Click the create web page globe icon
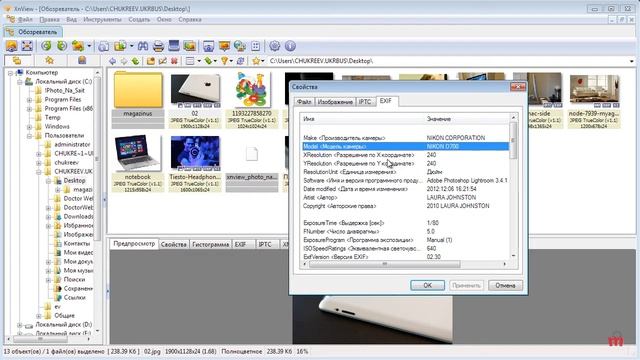The height and width of the screenshot is (360, 640). (240, 46)
